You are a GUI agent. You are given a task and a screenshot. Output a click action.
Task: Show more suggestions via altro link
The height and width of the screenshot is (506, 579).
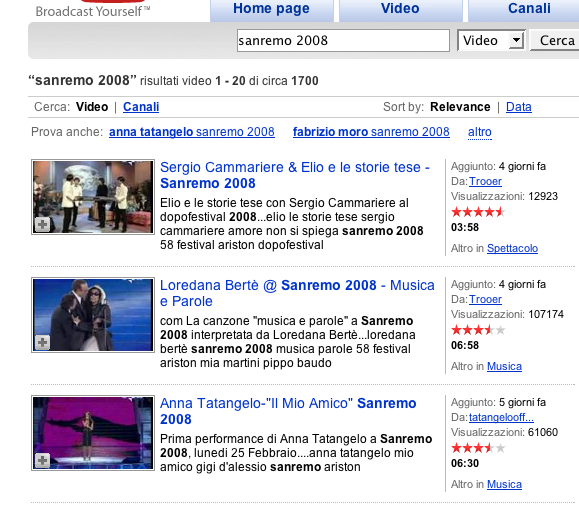[480, 132]
